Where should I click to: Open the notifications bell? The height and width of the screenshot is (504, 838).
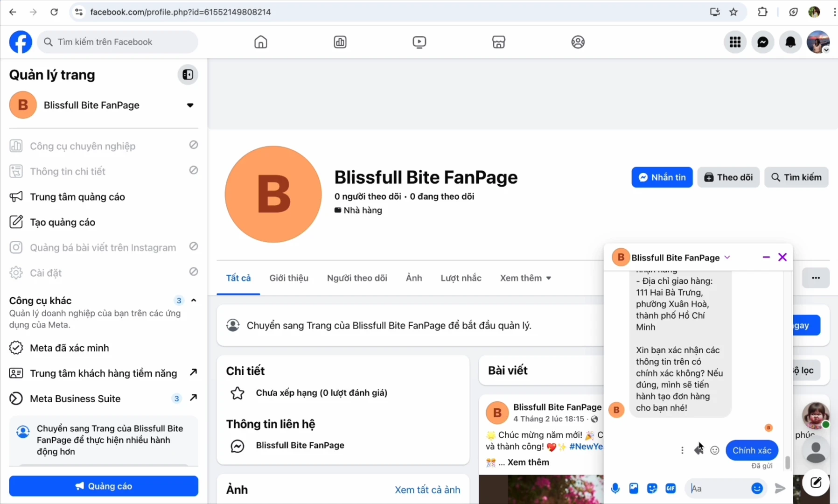click(790, 42)
